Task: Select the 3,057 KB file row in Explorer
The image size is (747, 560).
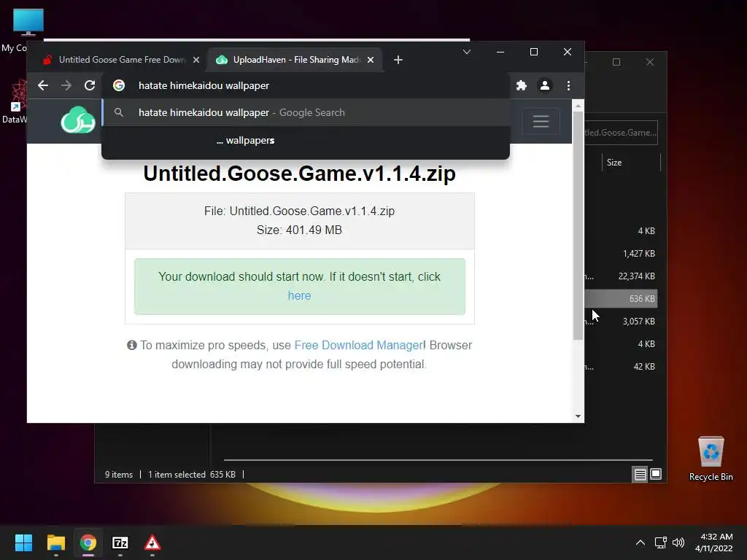Action: coord(621,322)
